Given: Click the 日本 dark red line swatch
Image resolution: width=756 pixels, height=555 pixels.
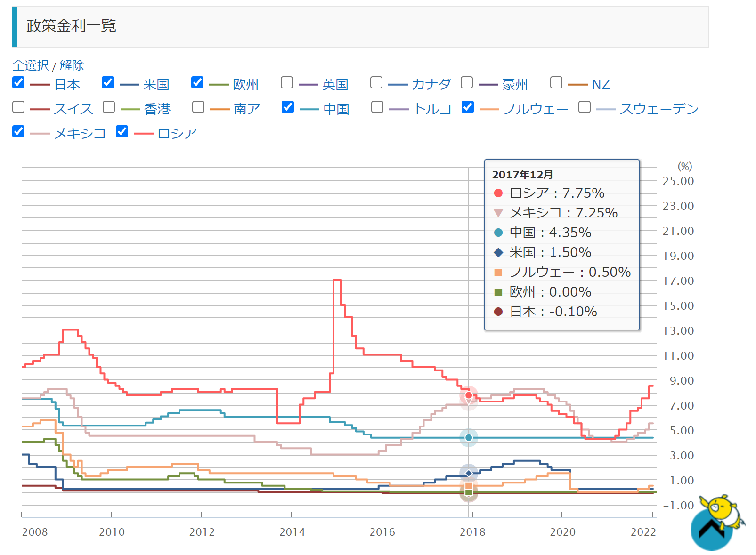Looking at the screenshot, I should [40, 85].
